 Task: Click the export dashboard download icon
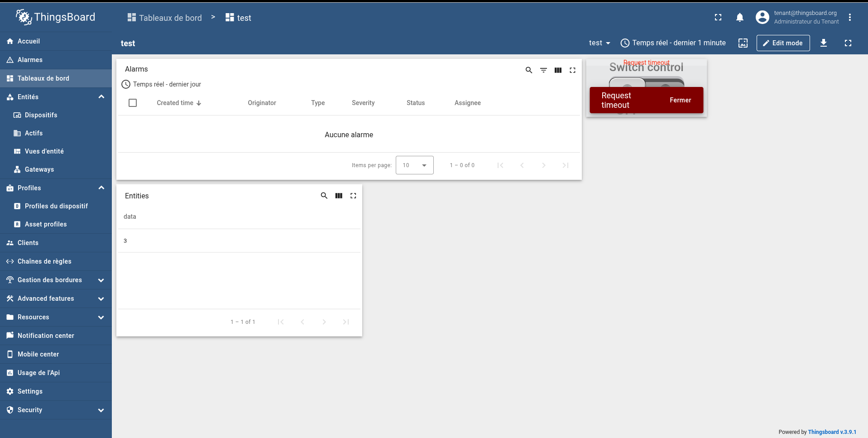point(823,43)
